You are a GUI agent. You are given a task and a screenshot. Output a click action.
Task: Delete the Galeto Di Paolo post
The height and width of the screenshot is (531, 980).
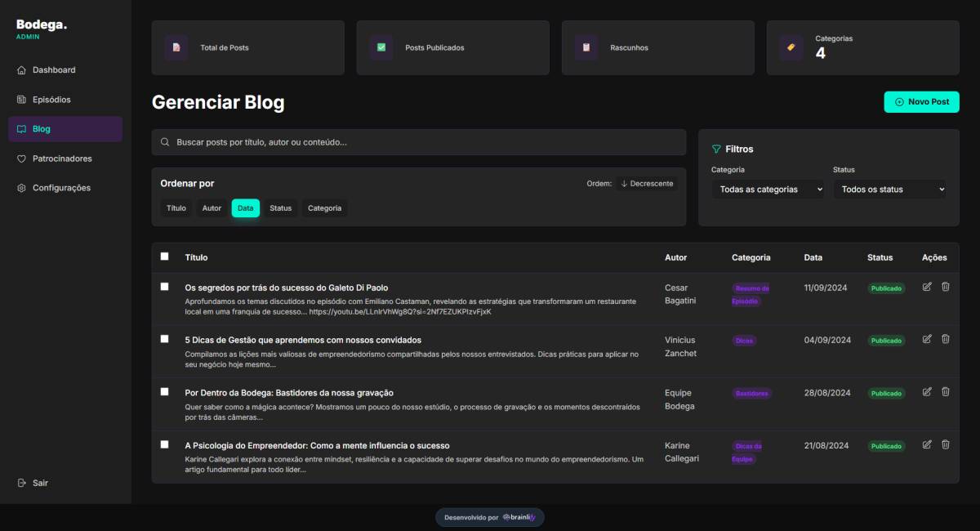coord(946,287)
